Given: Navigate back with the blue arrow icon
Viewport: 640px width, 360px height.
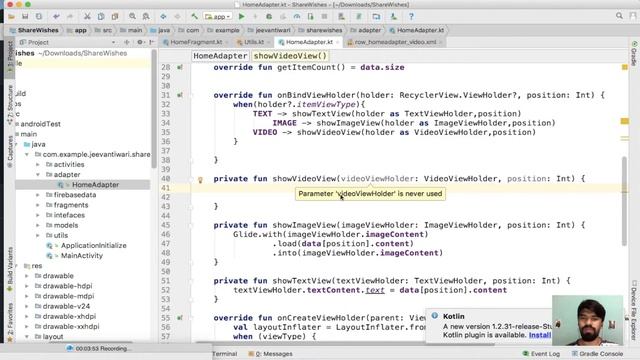Looking at the screenshot, I should click(x=163, y=17).
